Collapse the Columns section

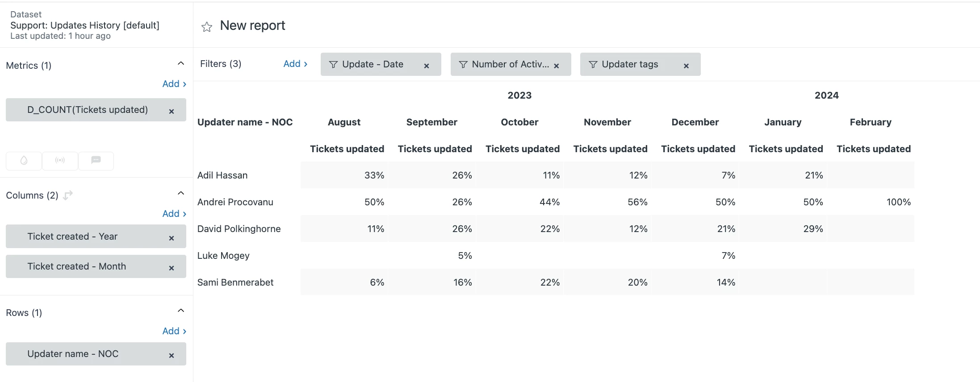(x=181, y=193)
